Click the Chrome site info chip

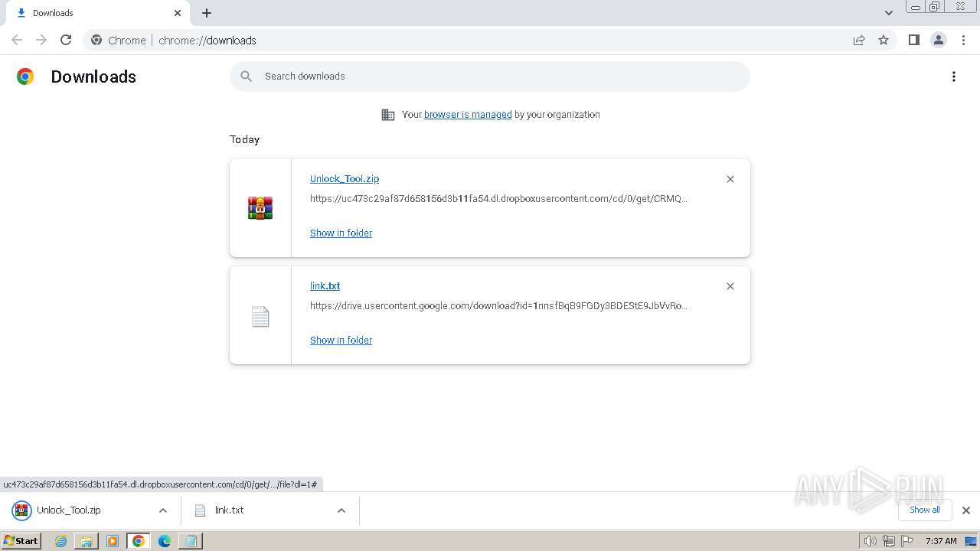tap(118, 40)
